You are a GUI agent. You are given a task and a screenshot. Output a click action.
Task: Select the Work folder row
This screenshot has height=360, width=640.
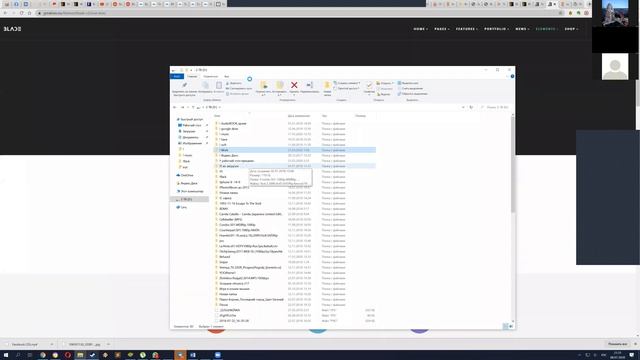[x=295, y=150]
